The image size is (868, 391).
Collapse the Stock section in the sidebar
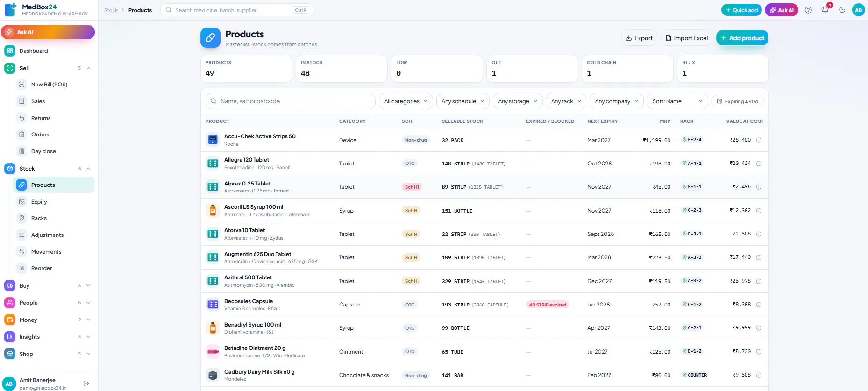[88, 169]
